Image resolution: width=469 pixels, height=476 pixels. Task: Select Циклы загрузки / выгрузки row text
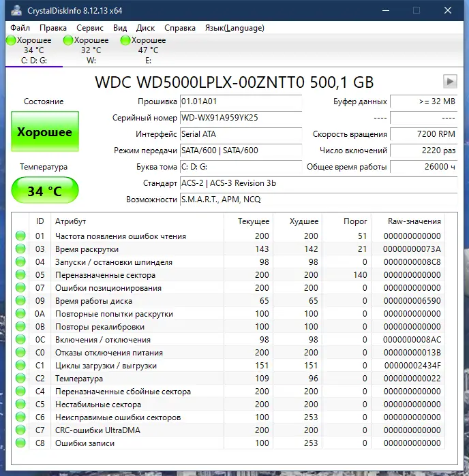106,366
